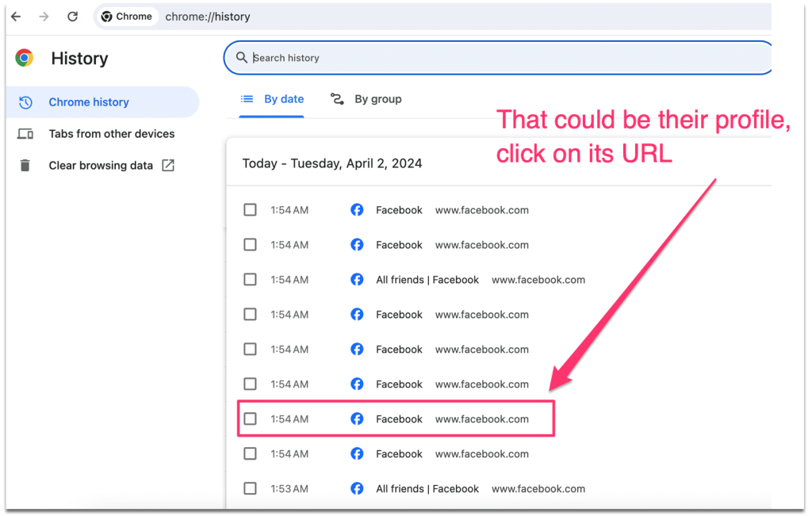Switch to the By group tab
The image size is (812, 516).
coord(366,99)
